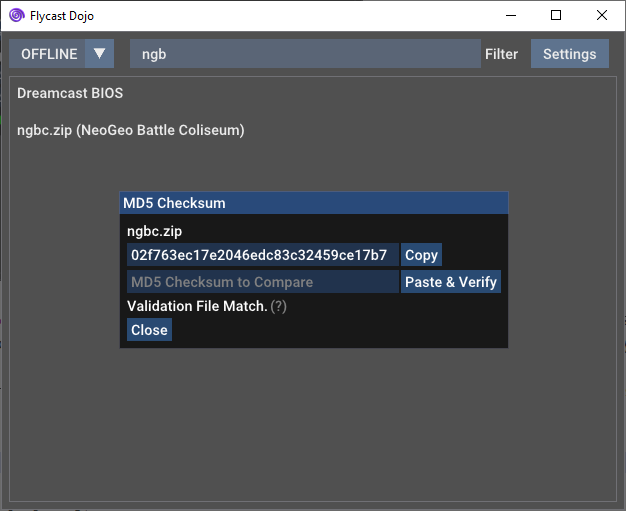The height and width of the screenshot is (511, 626).
Task: Close the Flycast Dojo window
Action: pyautogui.click(x=602, y=16)
